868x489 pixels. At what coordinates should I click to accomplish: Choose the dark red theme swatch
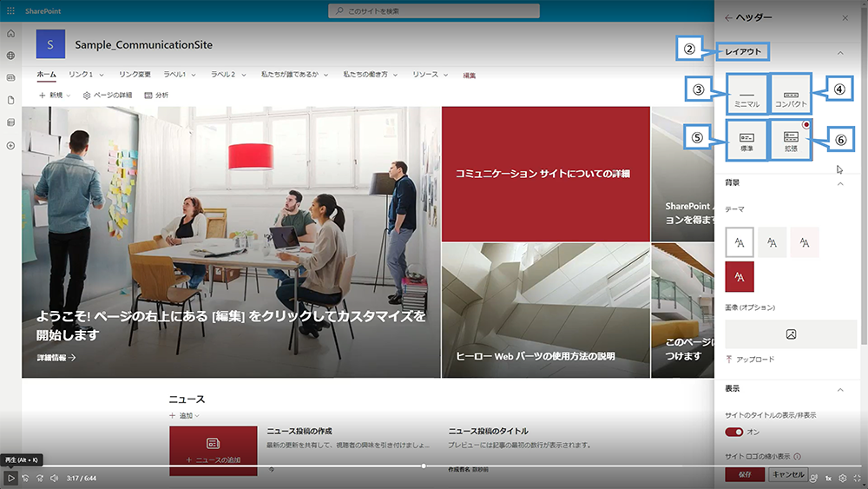[740, 277]
